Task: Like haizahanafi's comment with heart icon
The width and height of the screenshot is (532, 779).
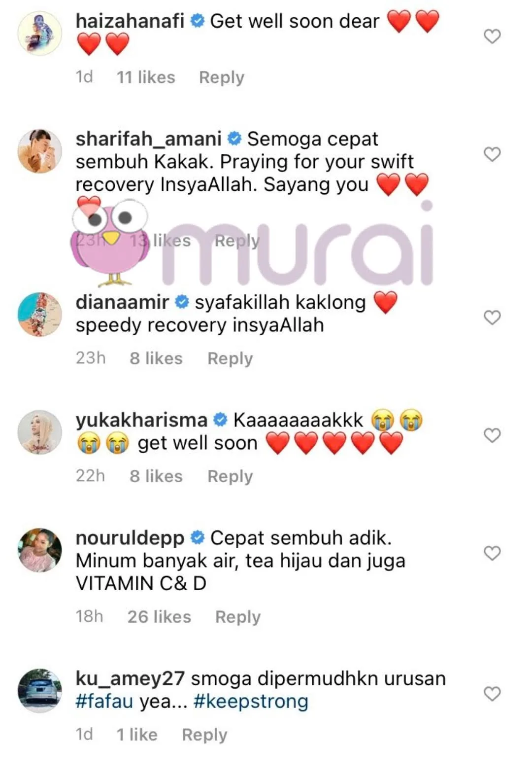Action: coord(492,36)
